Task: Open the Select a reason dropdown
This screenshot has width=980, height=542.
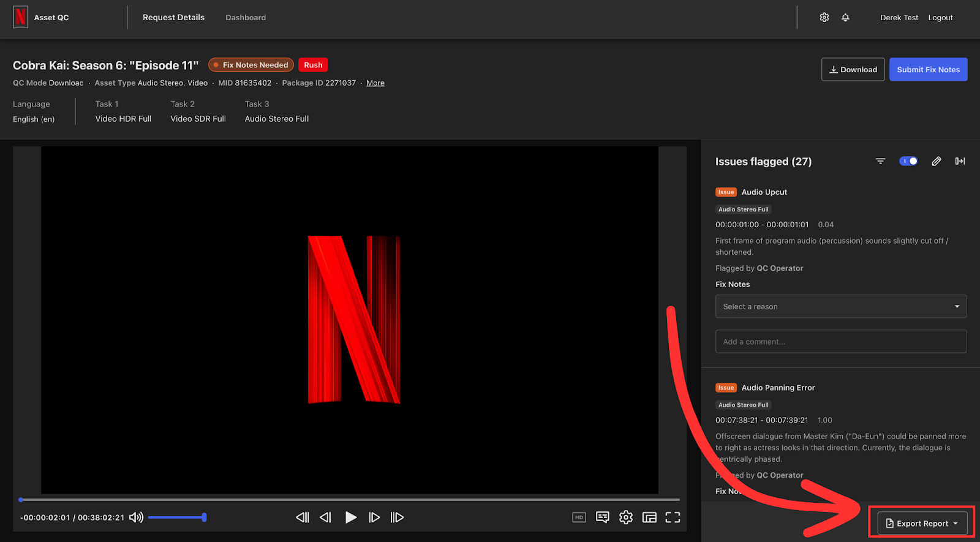Action: pos(841,306)
